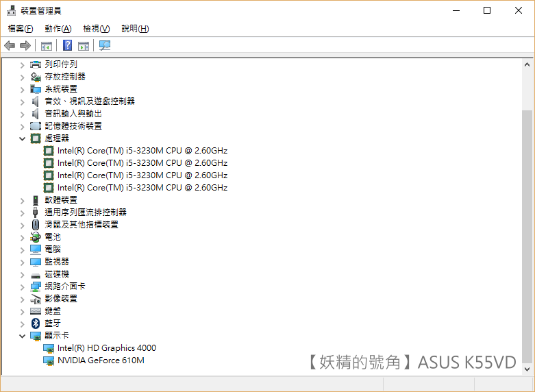
Task: Click the 音訊輸入與輸出 speaker icon
Action: tap(36, 114)
